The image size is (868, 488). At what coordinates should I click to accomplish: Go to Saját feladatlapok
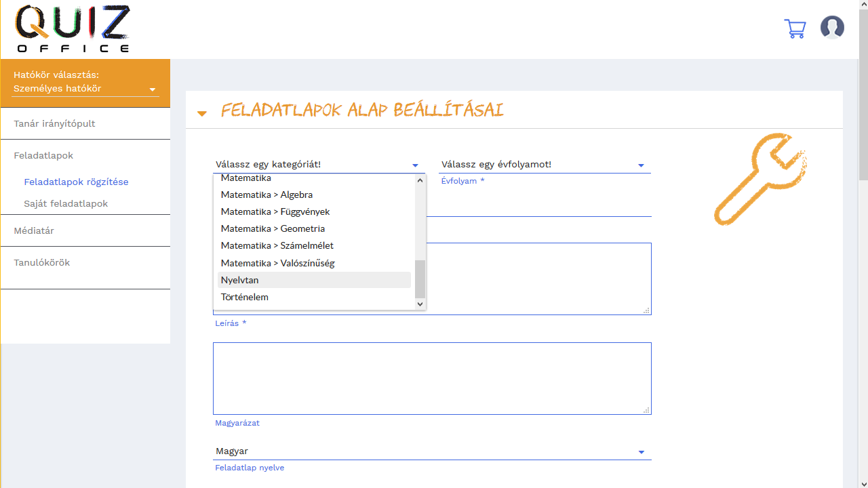(66, 204)
